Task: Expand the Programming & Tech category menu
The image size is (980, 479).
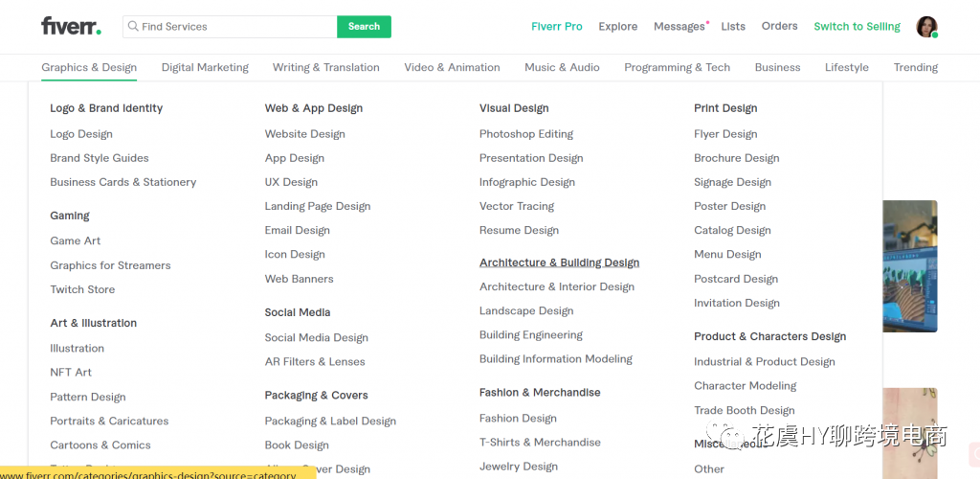Action: pos(677,67)
